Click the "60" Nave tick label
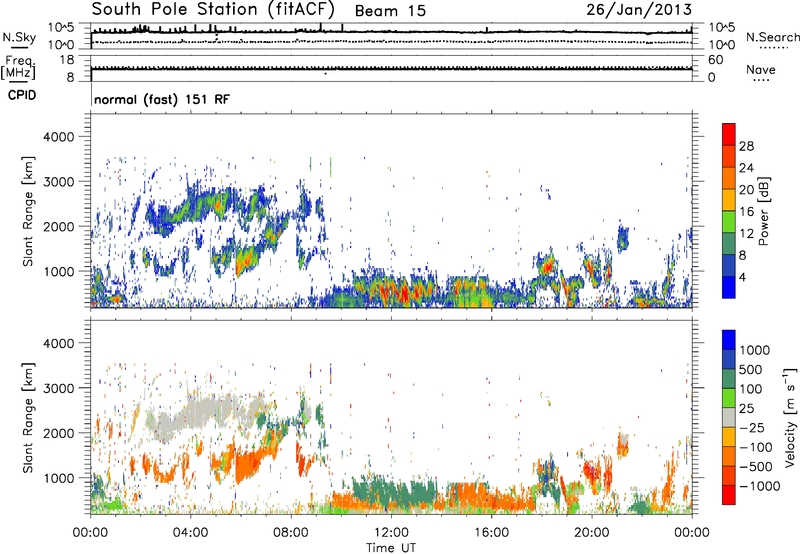Screen dimensions: 800x554 (x=716, y=60)
